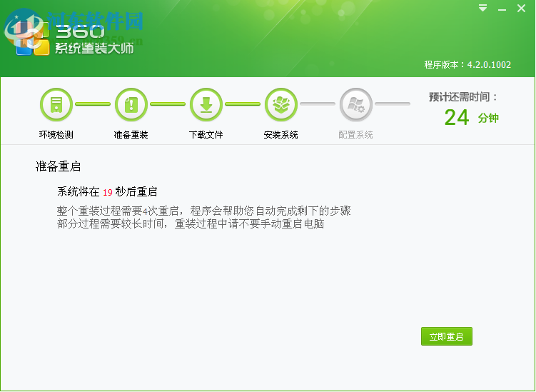536x392 pixels.
Task: Click the 安装系统 box step icon
Action: (281, 105)
